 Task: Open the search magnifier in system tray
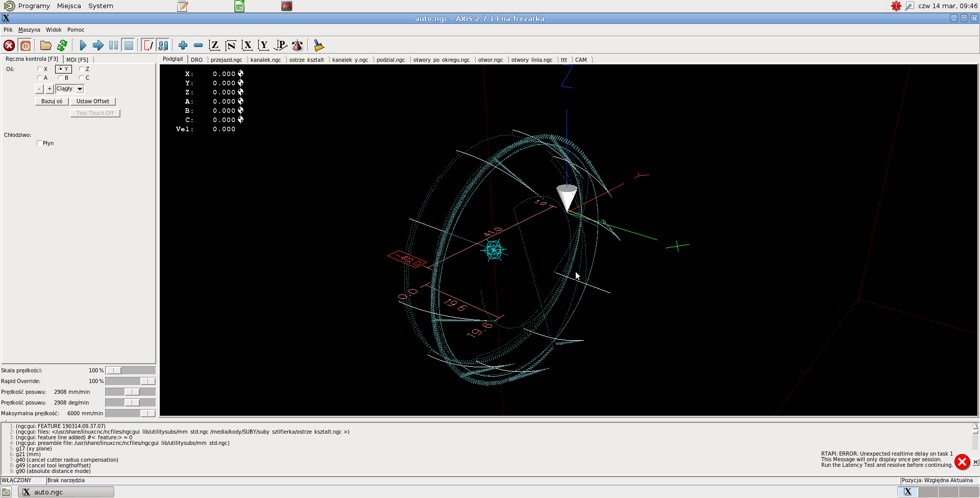(910, 6)
